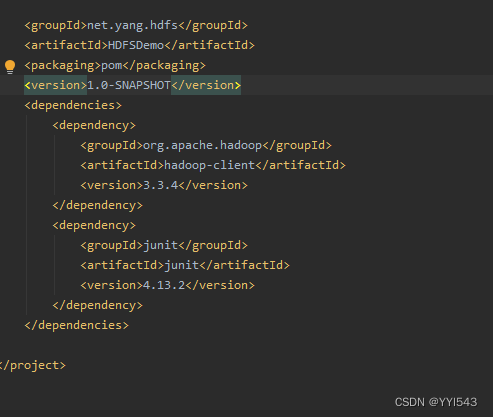Click the hadoop-client artifactId line

coord(213,165)
